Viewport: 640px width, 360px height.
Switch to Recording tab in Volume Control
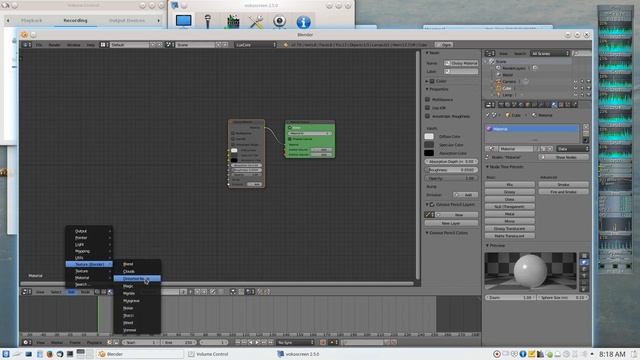click(x=76, y=20)
